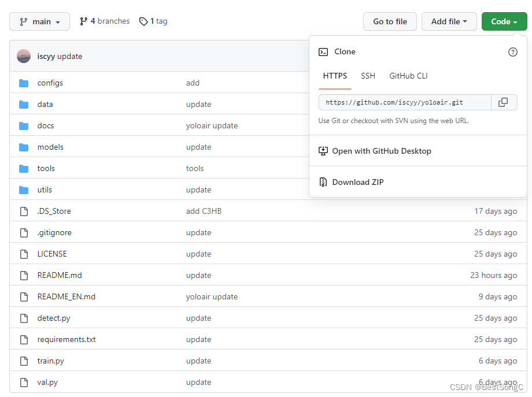
Task: Click the requirements.txt file icon
Action: (24, 340)
